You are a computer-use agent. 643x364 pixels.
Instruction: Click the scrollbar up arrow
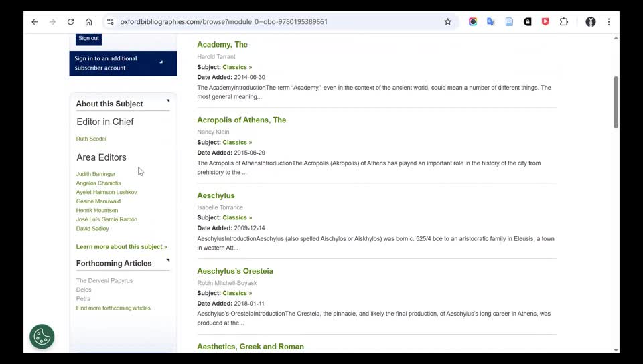point(616,39)
